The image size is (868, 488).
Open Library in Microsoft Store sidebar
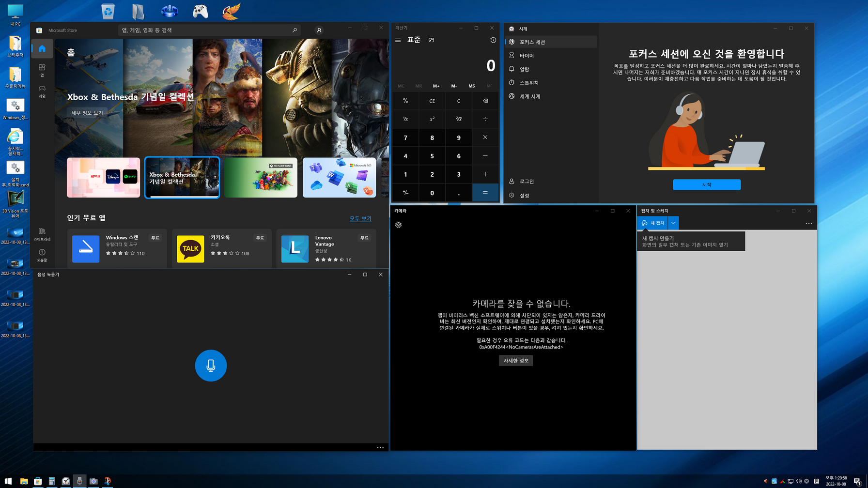click(42, 234)
